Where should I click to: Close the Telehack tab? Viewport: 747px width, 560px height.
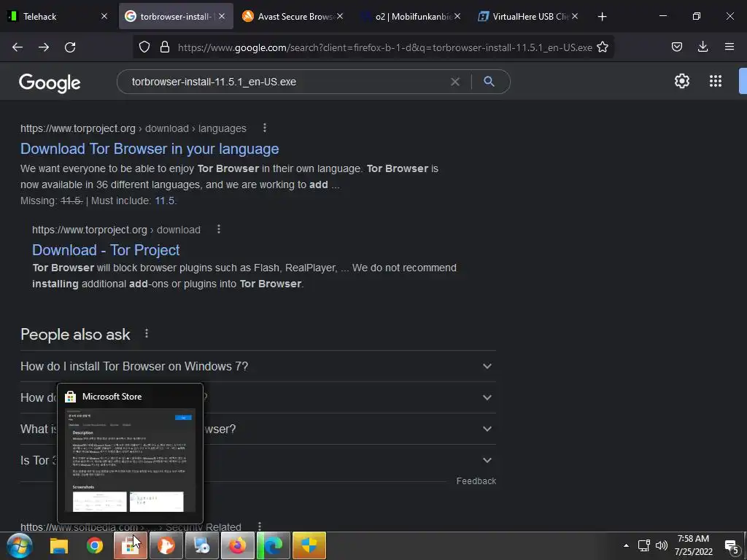click(x=104, y=16)
